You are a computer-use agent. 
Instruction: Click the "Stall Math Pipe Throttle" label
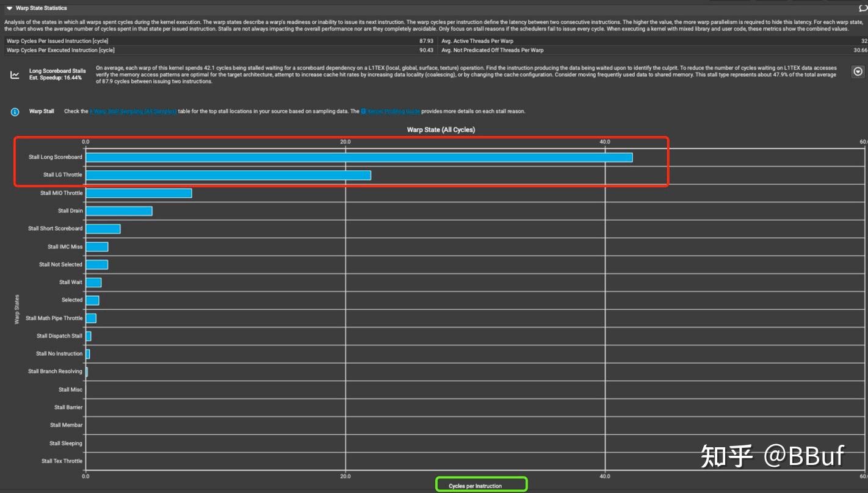[x=54, y=318]
